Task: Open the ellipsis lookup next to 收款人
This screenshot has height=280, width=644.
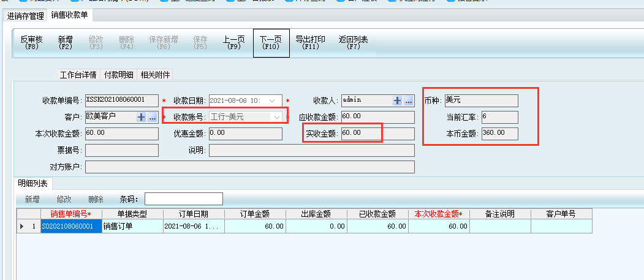Action: [409, 100]
